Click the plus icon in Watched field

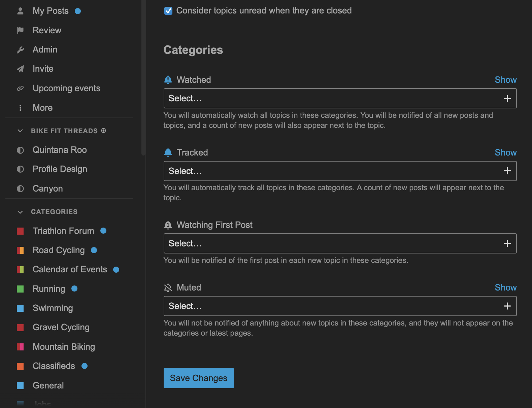coord(507,99)
